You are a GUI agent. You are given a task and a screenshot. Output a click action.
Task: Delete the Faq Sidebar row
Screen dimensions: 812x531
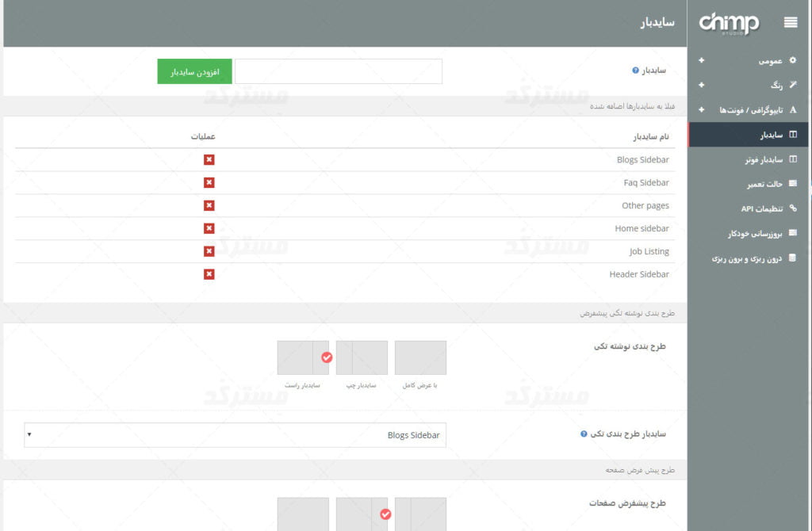(x=209, y=183)
